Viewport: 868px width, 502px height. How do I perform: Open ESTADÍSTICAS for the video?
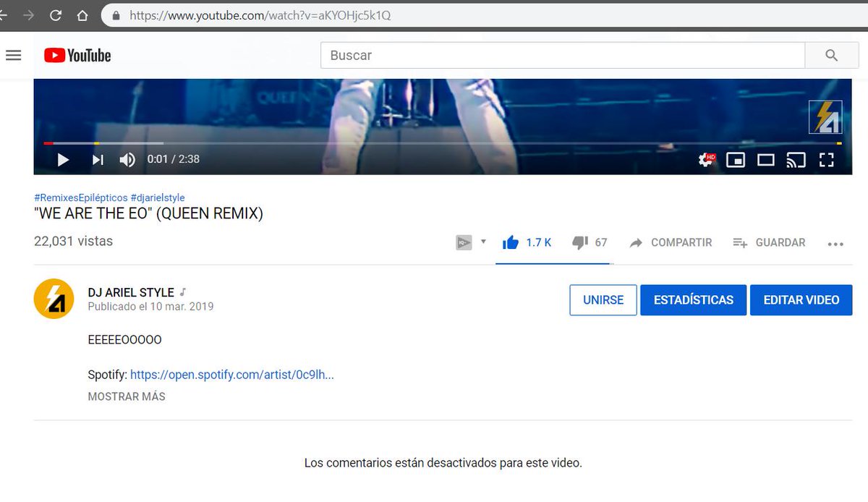(x=693, y=300)
